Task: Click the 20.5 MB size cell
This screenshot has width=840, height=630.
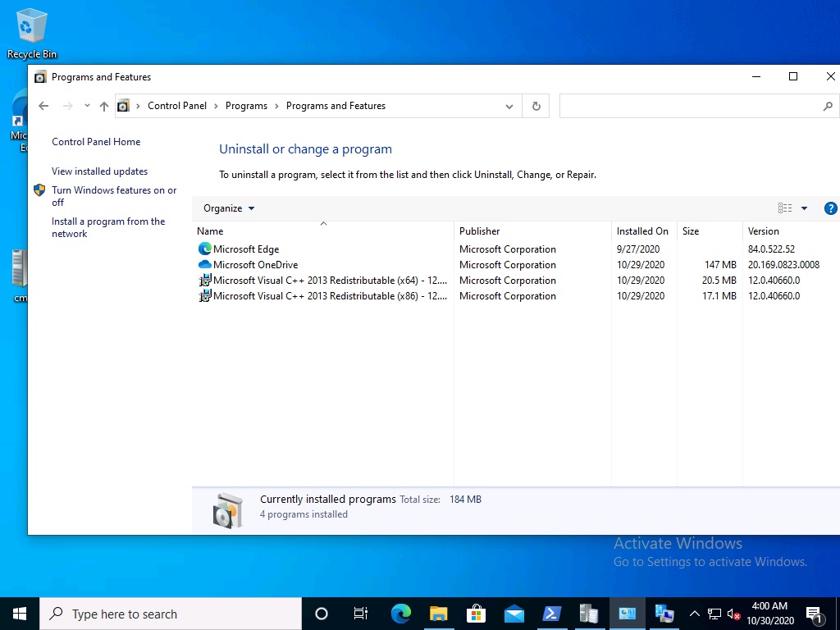Action: coord(719,281)
